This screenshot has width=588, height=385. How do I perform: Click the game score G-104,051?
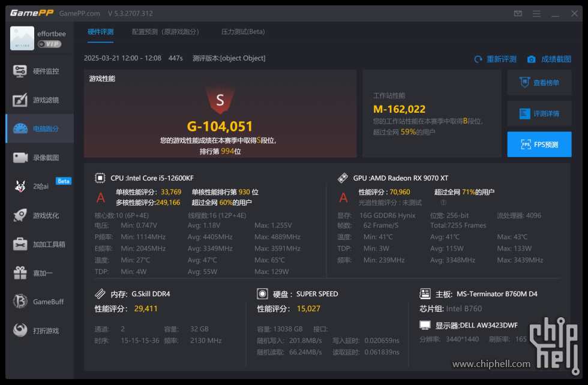(220, 127)
